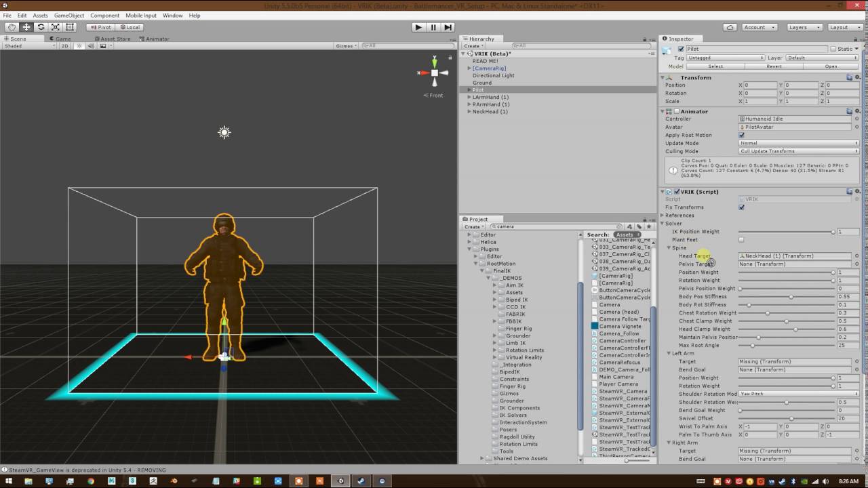Viewport: 868px width, 488px height.
Task: Toggle Apply Root Motion checkbox
Action: pyautogui.click(x=741, y=135)
